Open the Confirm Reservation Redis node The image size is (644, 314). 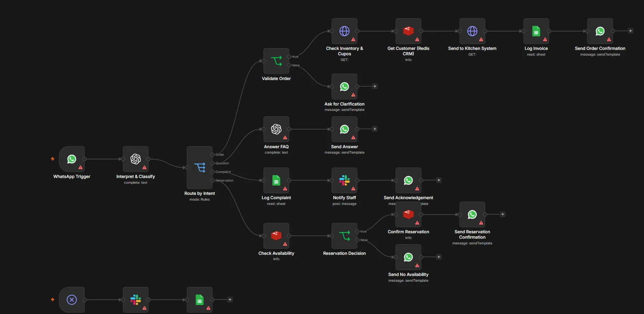(x=408, y=215)
